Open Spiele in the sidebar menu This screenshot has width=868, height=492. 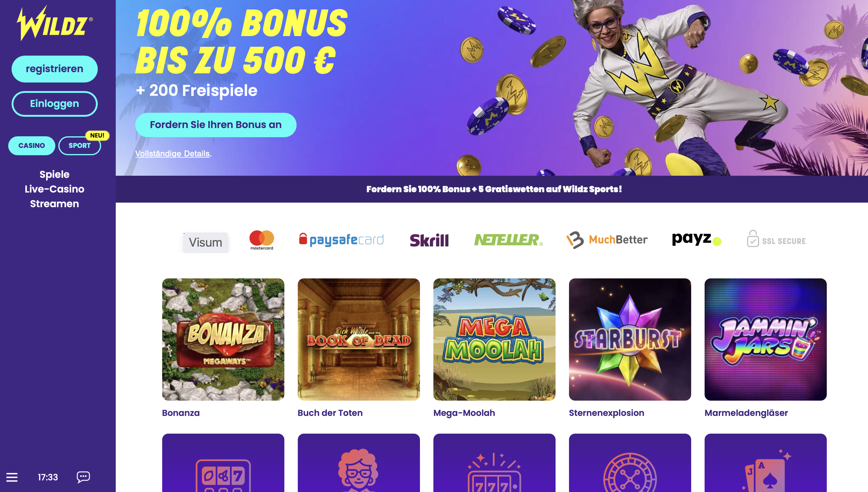pyautogui.click(x=54, y=174)
